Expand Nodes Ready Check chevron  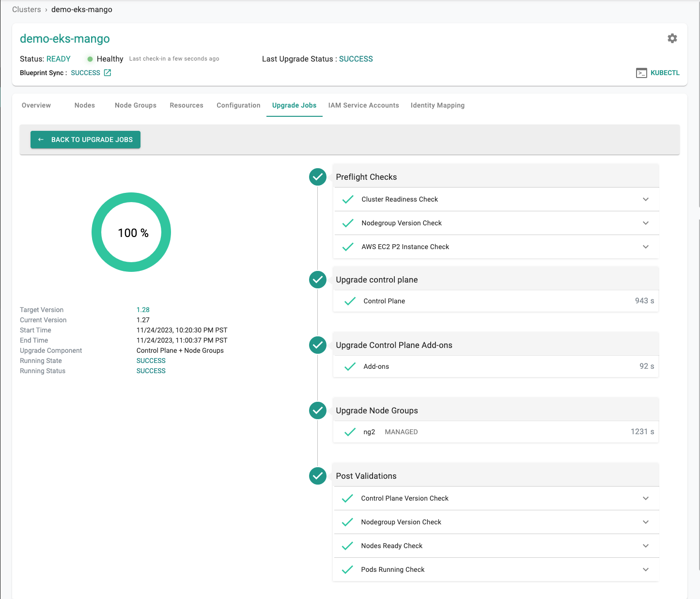[646, 546]
